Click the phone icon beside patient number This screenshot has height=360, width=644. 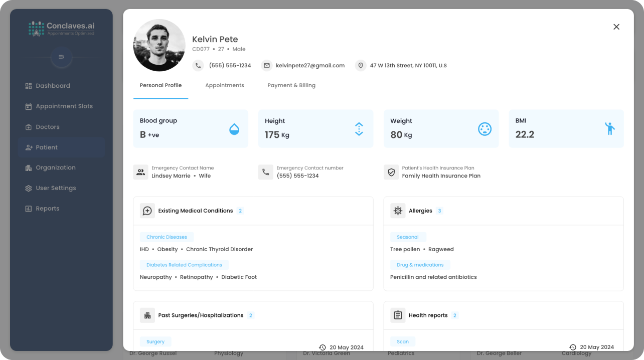pyautogui.click(x=198, y=66)
